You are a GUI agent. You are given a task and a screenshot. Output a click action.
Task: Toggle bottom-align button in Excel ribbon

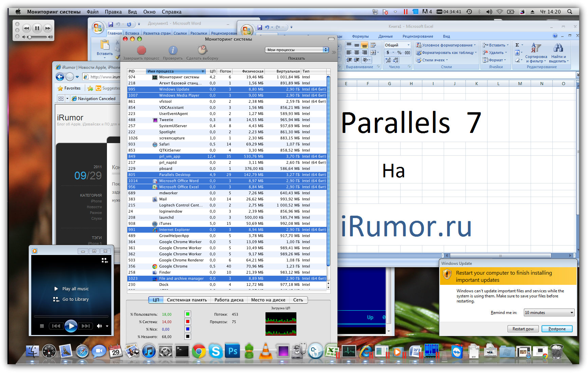pos(364,45)
